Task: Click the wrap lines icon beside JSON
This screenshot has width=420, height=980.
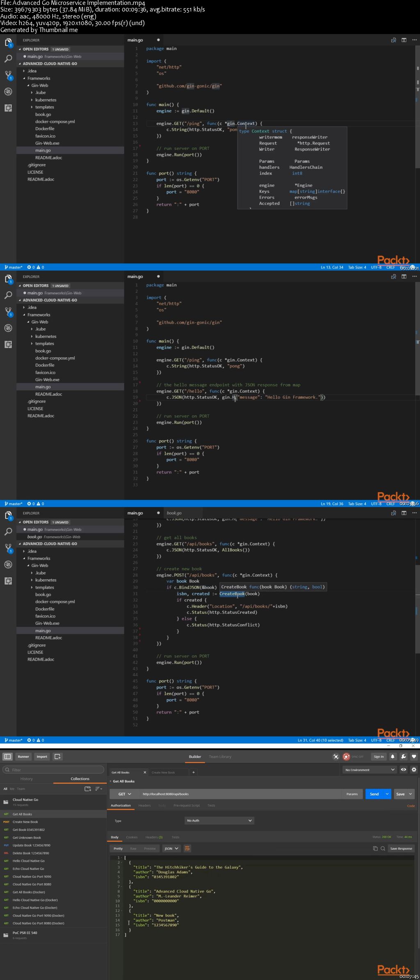Action: (187, 849)
